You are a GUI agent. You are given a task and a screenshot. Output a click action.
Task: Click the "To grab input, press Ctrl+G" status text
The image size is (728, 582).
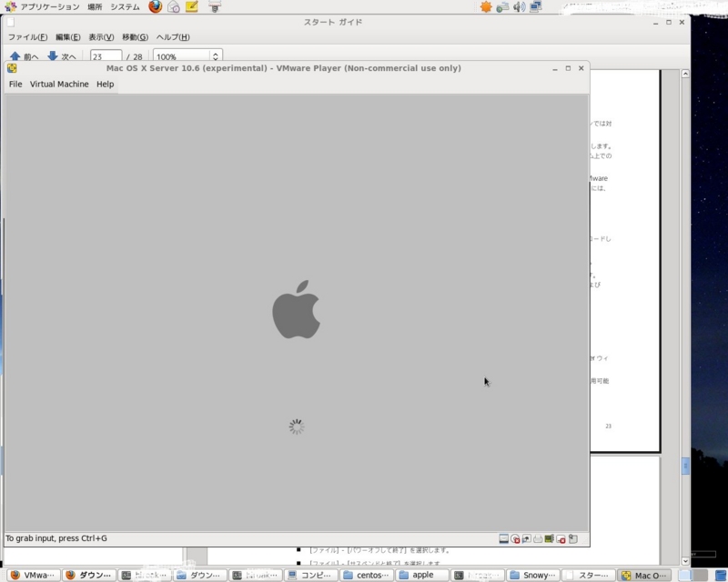(x=56, y=538)
